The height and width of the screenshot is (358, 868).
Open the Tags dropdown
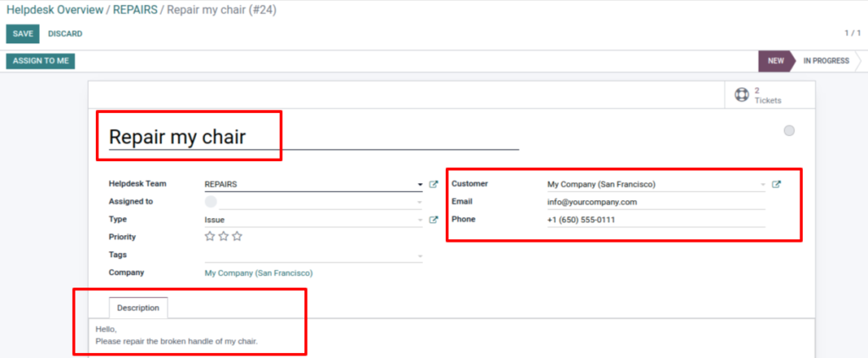419,255
